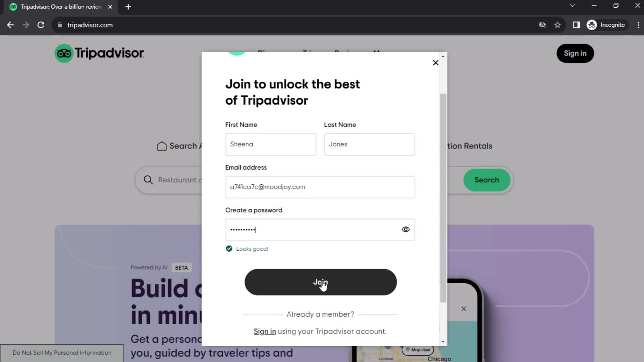This screenshot has width=644, height=362.
Task: Click the First Name input field
Action: tap(271, 144)
